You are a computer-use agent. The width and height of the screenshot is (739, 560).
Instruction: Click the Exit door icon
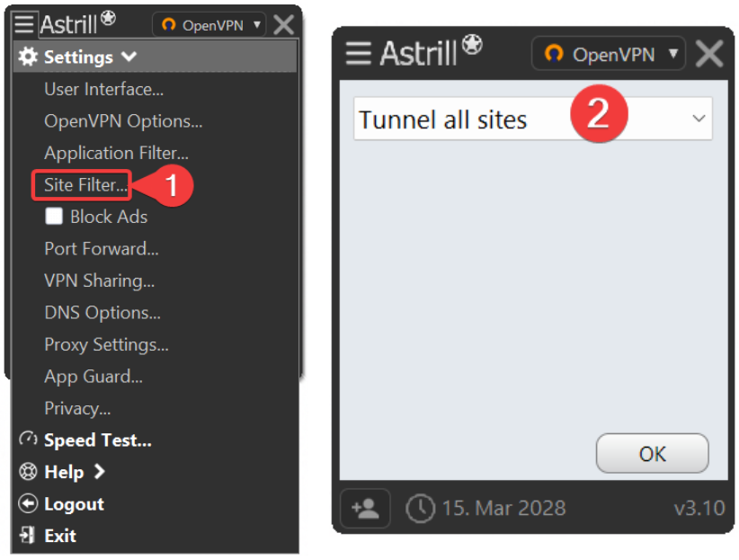(x=27, y=535)
